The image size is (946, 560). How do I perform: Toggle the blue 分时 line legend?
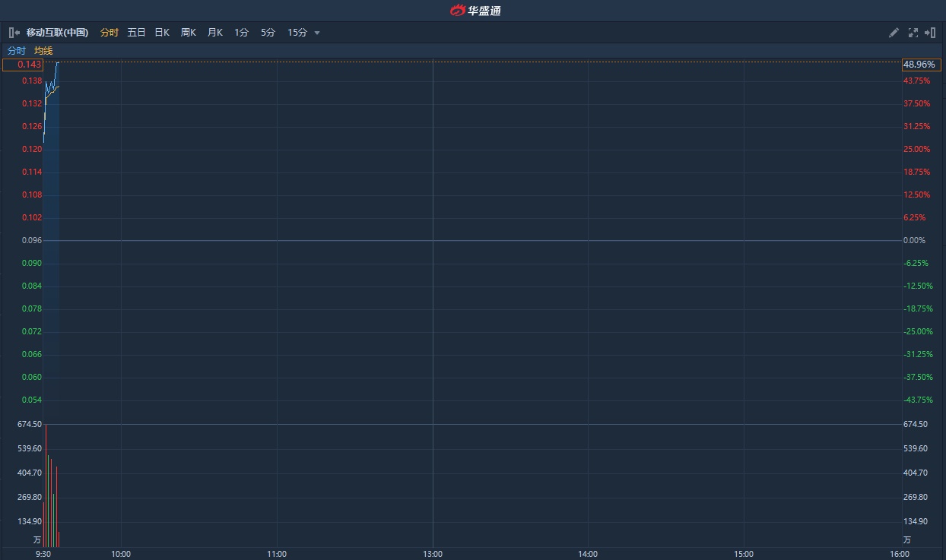click(16, 51)
